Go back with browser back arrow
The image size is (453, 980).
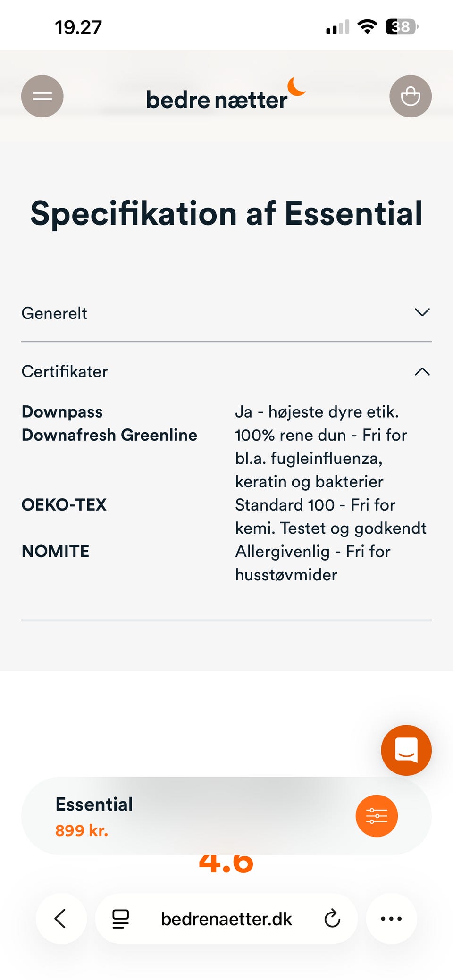pyautogui.click(x=61, y=919)
